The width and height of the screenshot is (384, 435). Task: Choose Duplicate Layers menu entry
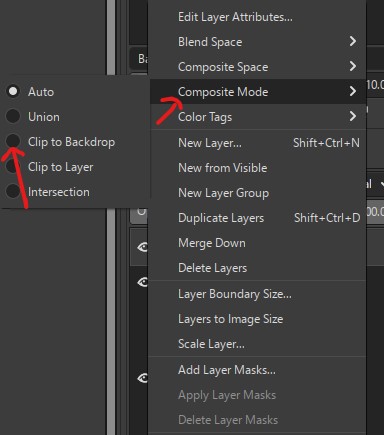pos(257,218)
